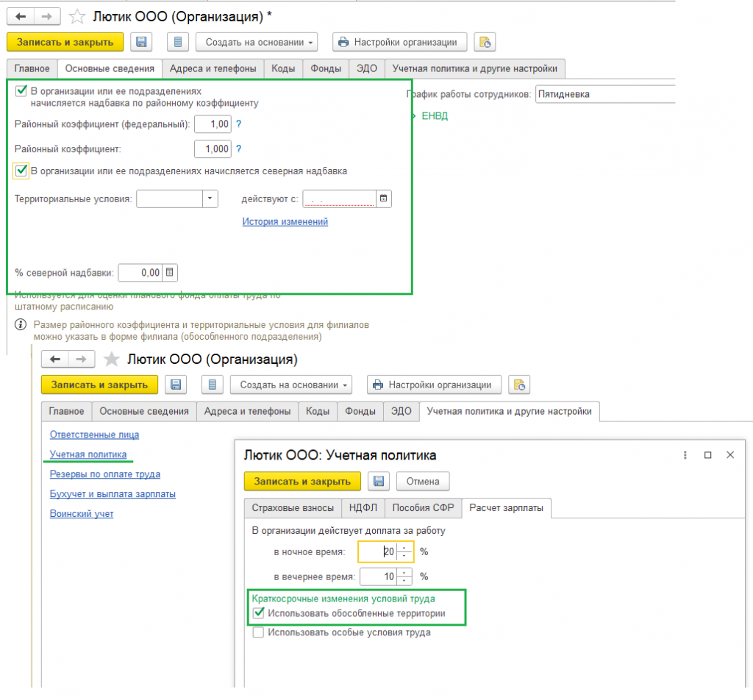Click forward arrow in the top organization form

[46, 17]
